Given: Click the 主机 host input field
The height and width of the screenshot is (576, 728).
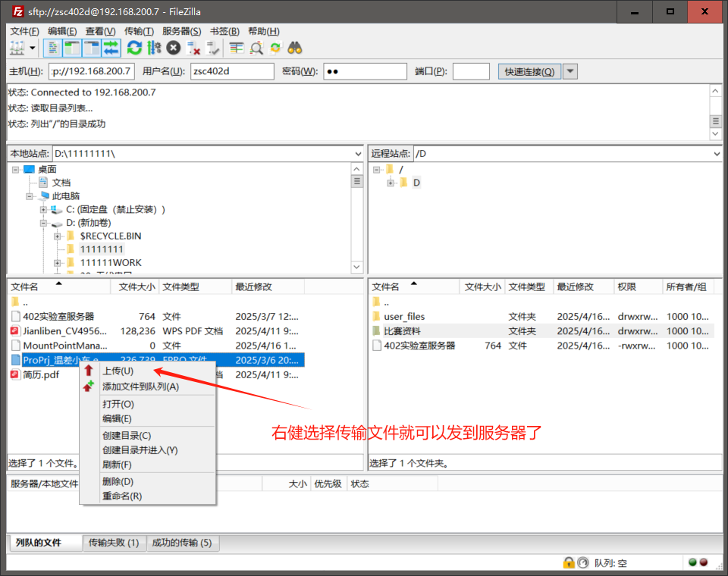Looking at the screenshot, I should point(92,71).
